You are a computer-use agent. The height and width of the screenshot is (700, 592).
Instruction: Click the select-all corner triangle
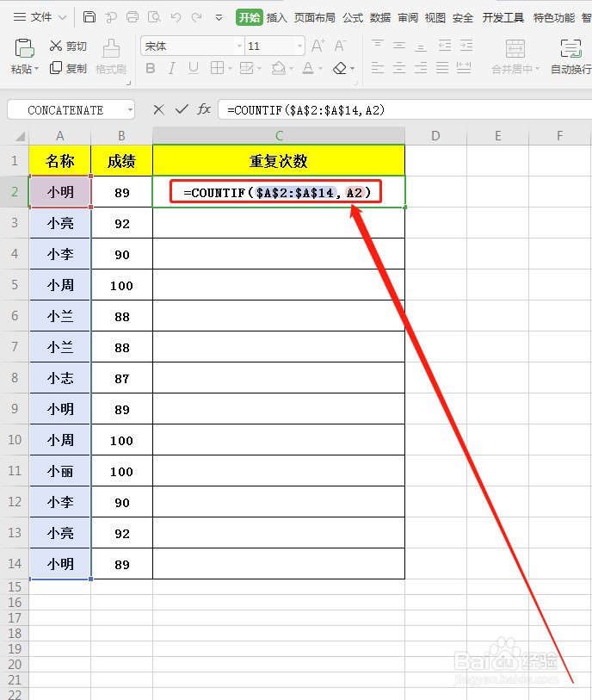(x=20, y=136)
